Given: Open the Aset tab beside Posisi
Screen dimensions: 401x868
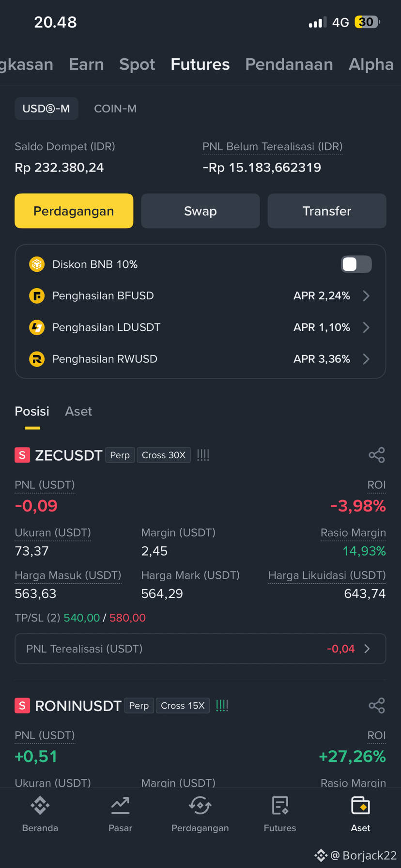Looking at the screenshot, I should (x=78, y=411).
